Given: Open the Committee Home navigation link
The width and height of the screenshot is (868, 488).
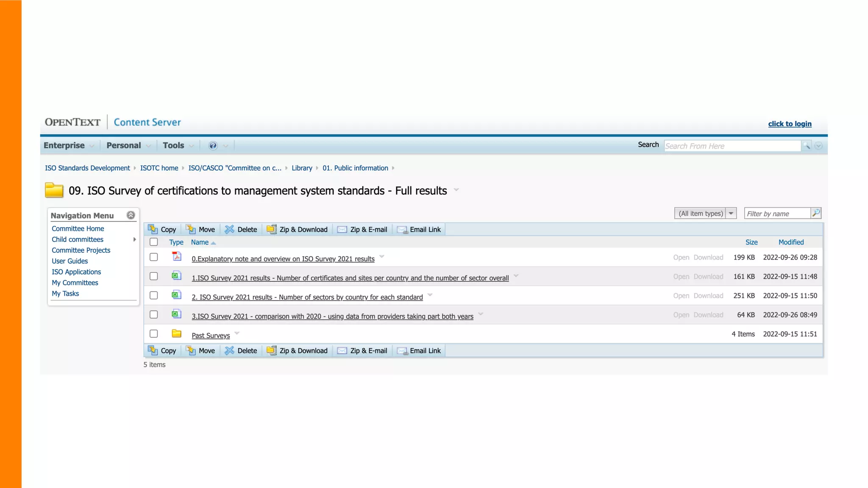Looking at the screenshot, I should (78, 228).
